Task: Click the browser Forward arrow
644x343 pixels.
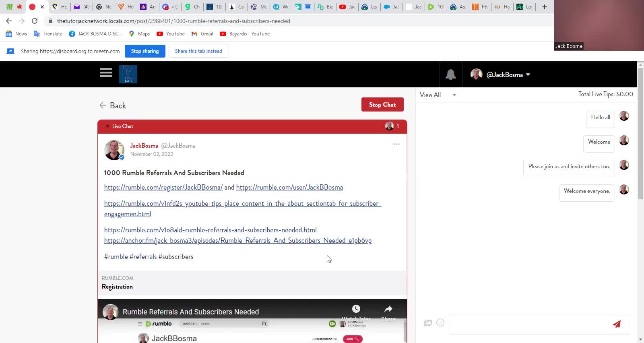Action: click(22, 21)
